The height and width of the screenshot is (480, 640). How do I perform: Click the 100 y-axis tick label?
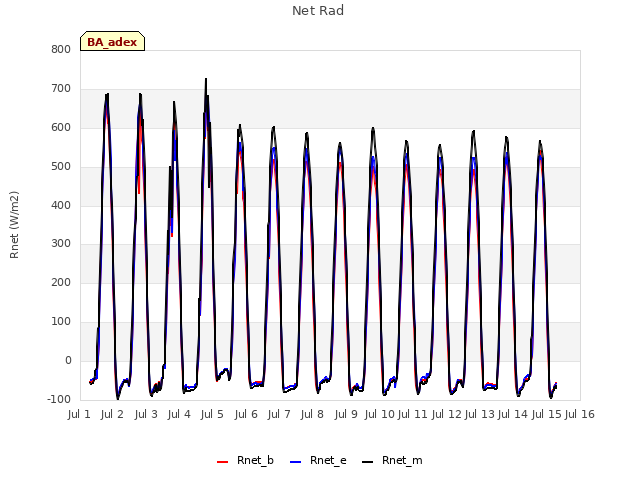coord(61,322)
